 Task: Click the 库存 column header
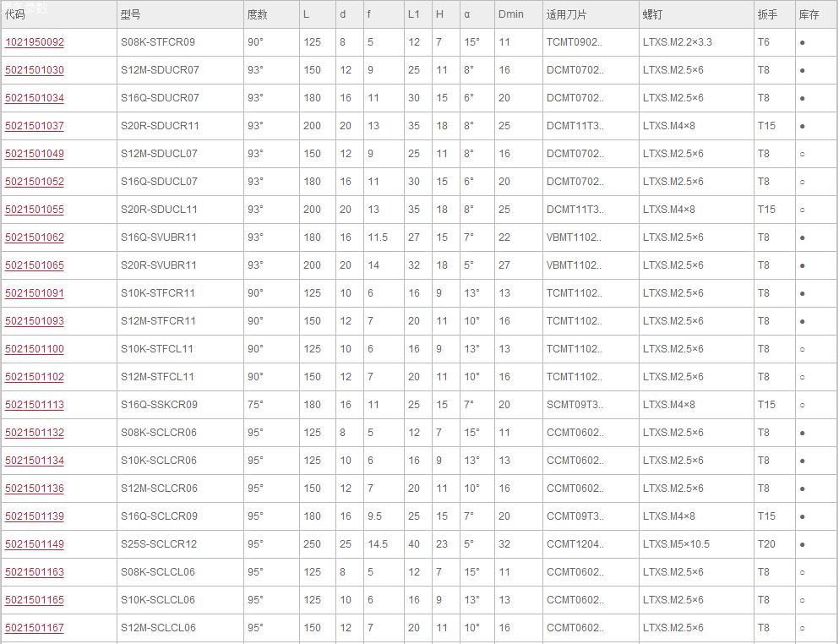click(809, 14)
